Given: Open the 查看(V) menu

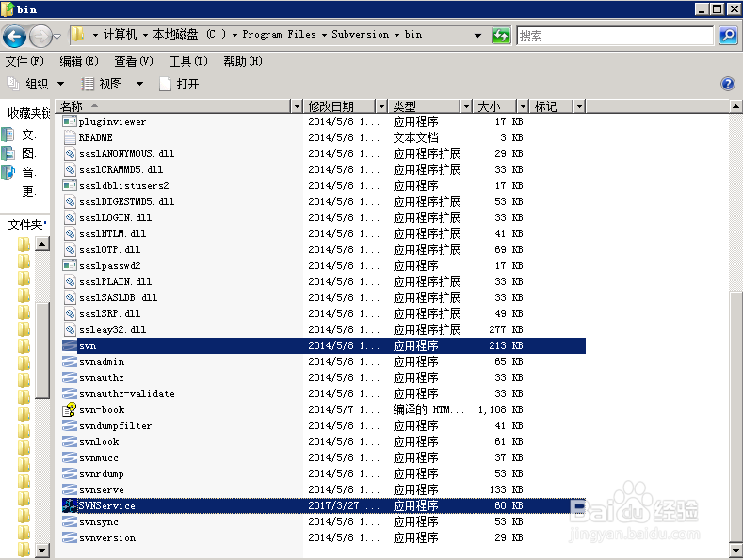Looking at the screenshot, I should click(x=134, y=61).
